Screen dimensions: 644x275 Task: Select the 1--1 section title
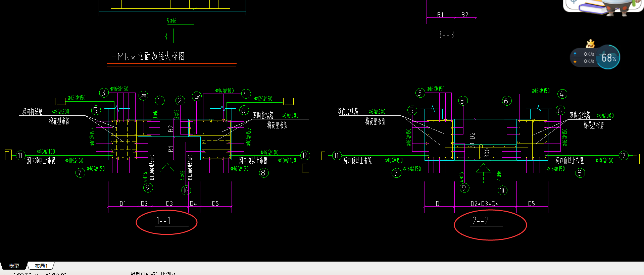[163, 220]
